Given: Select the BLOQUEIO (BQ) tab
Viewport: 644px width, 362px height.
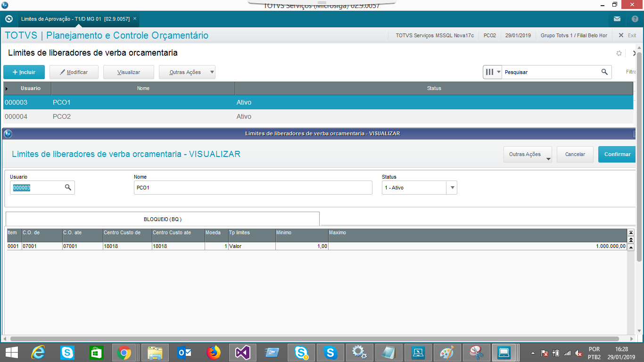Looking at the screenshot, I should [163, 219].
